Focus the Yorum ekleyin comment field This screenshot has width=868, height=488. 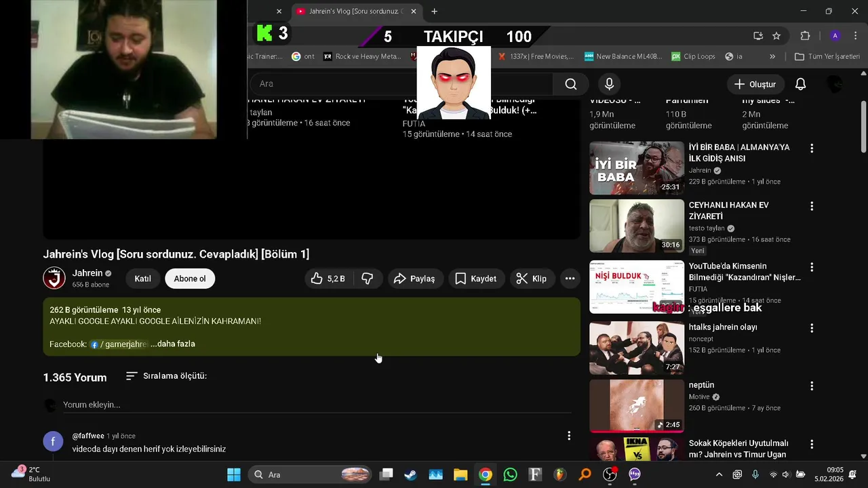coord(317,405)
